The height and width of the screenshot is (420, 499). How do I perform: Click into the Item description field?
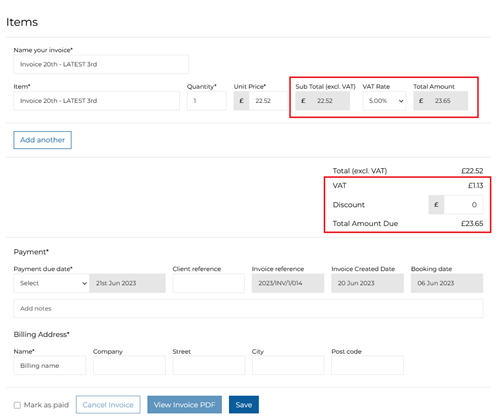(97, 101)
